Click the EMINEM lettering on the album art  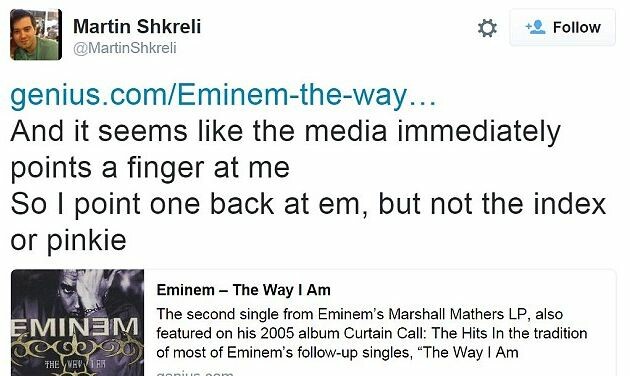point(75,328)
